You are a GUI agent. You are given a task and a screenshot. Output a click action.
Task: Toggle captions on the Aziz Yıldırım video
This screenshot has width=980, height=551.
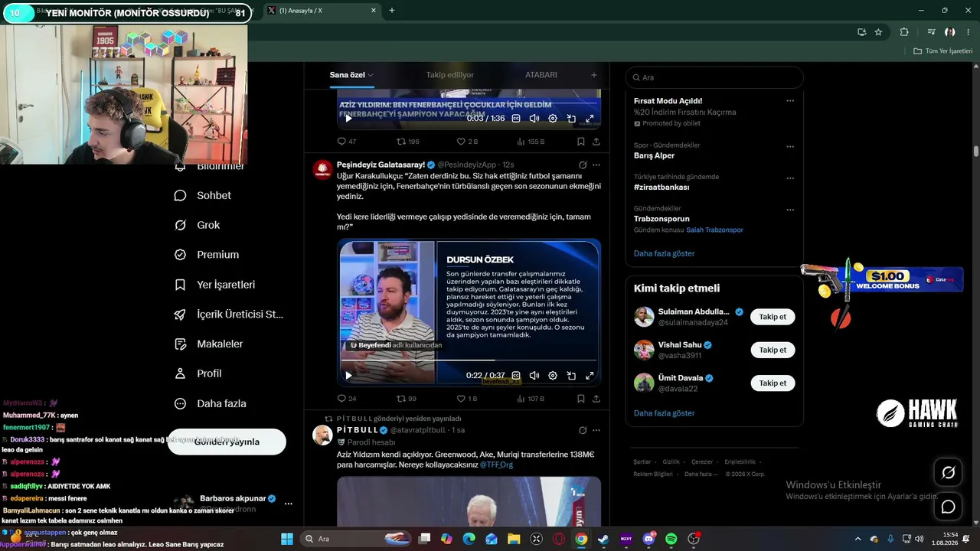516,119
